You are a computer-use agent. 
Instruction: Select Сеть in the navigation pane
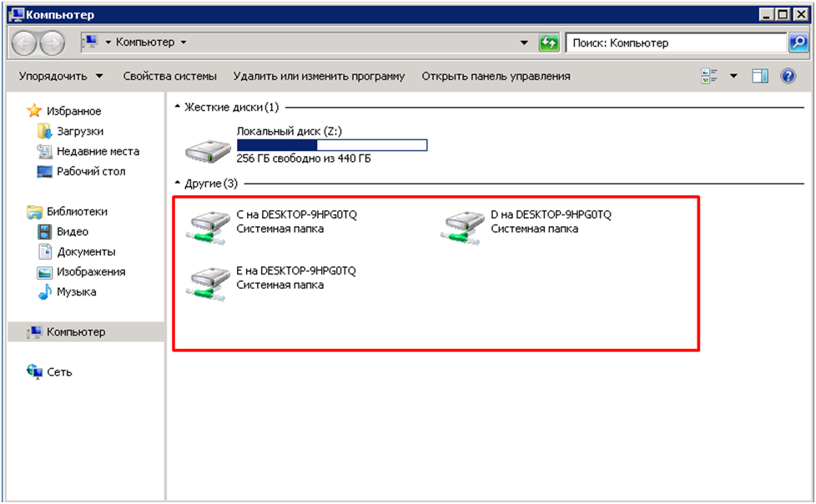[x=59, y=372]
